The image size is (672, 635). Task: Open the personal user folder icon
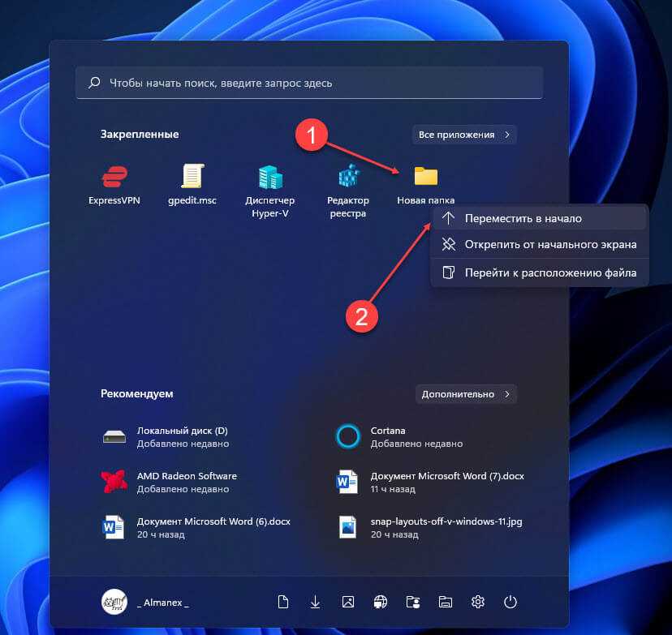tap(413, 602)
